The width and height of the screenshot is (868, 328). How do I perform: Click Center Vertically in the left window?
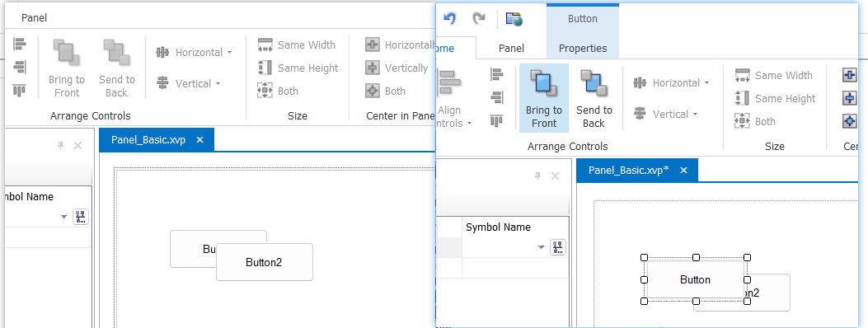point(396,68)
